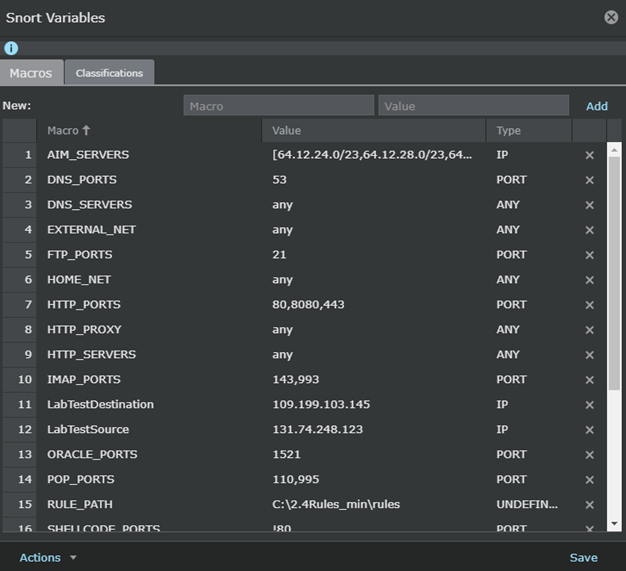Select the FTP_PORTS macro name
The height and width of the screenshot is (571, 626).
79,254
